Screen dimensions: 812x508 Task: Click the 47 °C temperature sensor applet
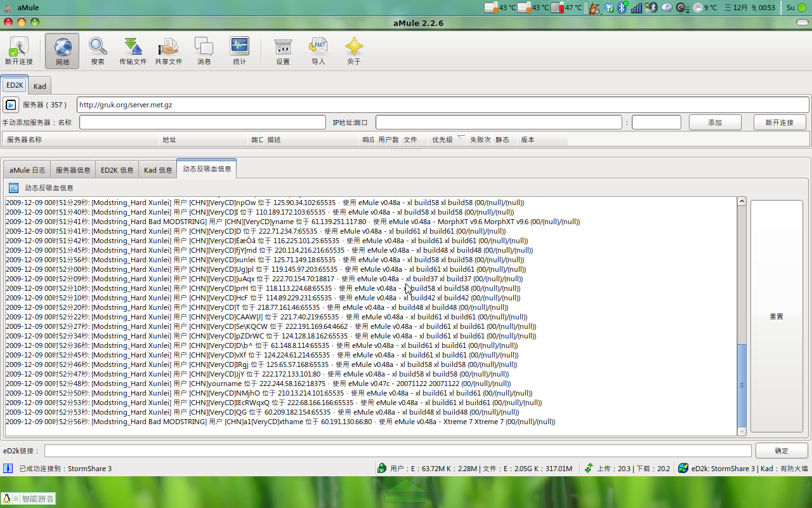click(x=566, y=8)
